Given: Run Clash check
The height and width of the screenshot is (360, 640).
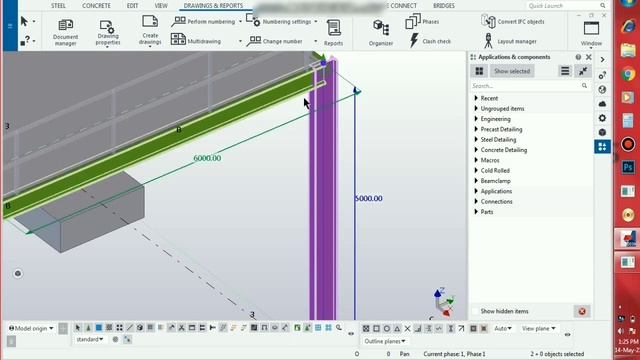Looking at the screenshot, I should point(430,41).
